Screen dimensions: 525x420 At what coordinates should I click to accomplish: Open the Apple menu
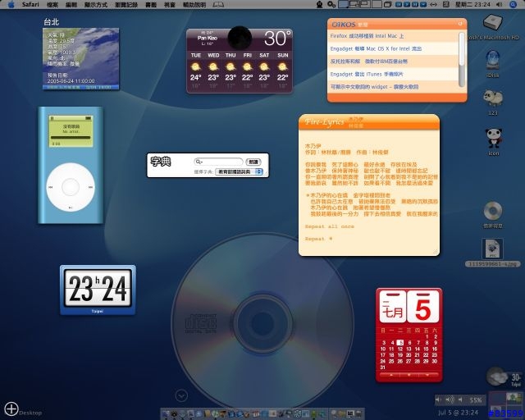[11, 4]
